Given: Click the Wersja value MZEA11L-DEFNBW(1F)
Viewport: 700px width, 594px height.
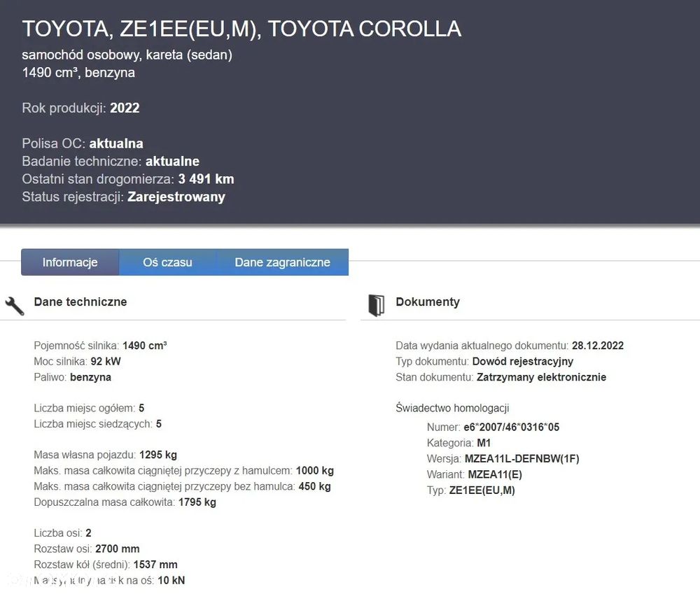Looking at the screenshot, I should pos(521,459).
